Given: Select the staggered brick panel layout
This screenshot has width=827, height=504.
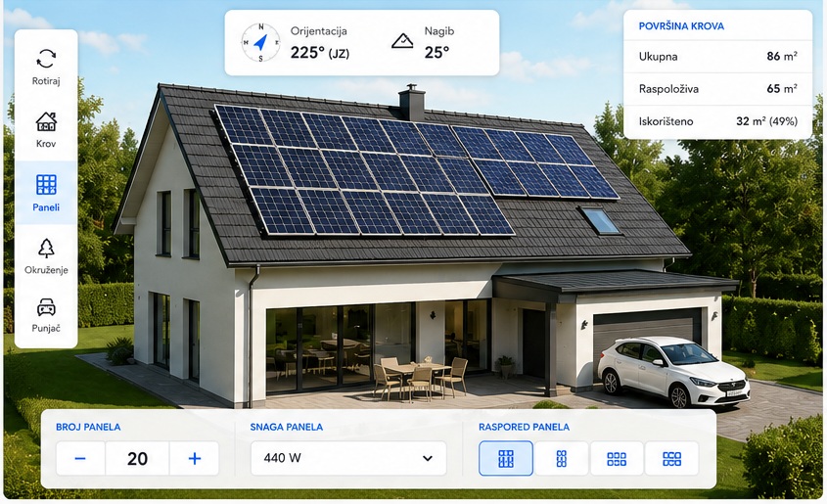Looking at the screenshot, I should point(672,458).
